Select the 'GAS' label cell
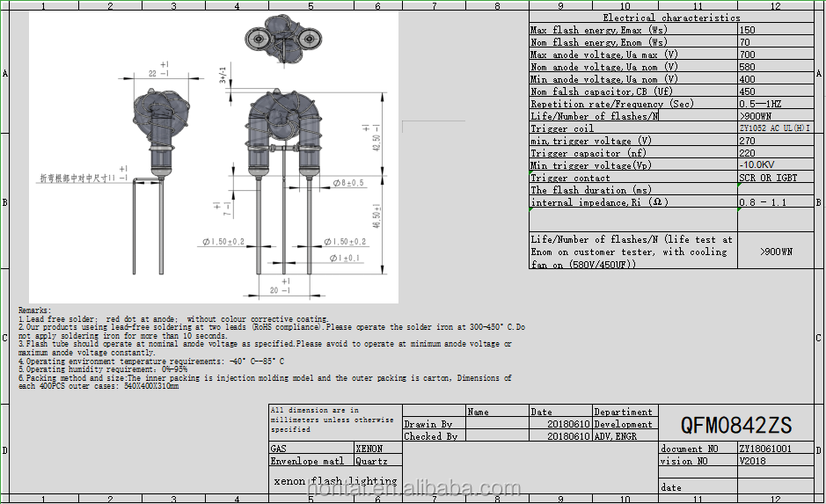Image resolution: width=826 pixels, height=504 pixels. pos(278,449)
